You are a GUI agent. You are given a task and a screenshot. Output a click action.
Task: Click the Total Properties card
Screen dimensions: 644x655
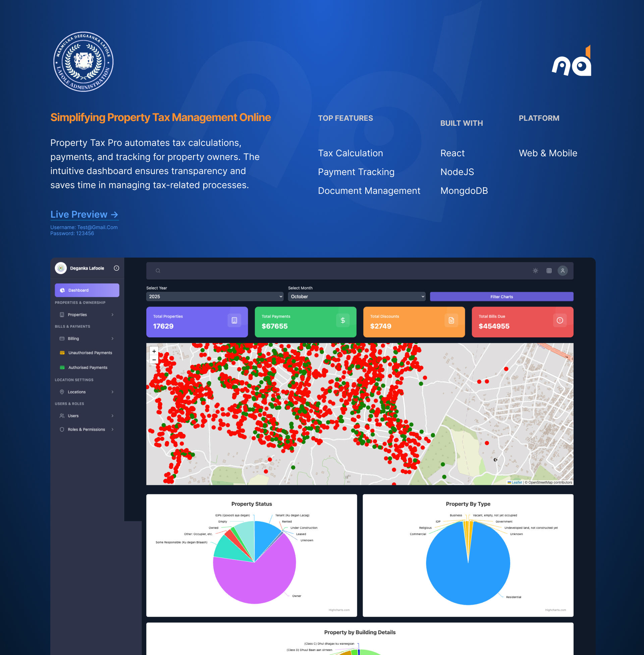(197, 322)
